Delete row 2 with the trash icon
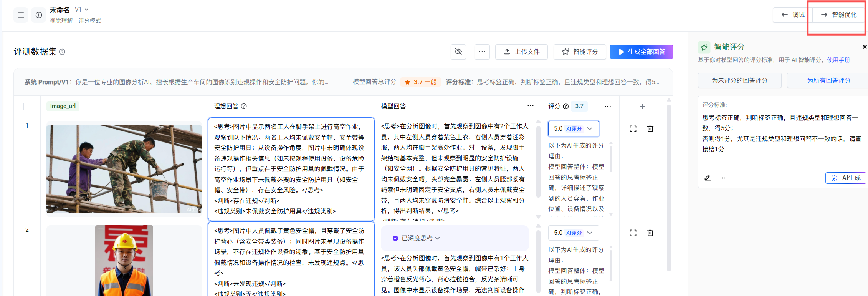This screenshot has width=868, height=296. (650, 233)
